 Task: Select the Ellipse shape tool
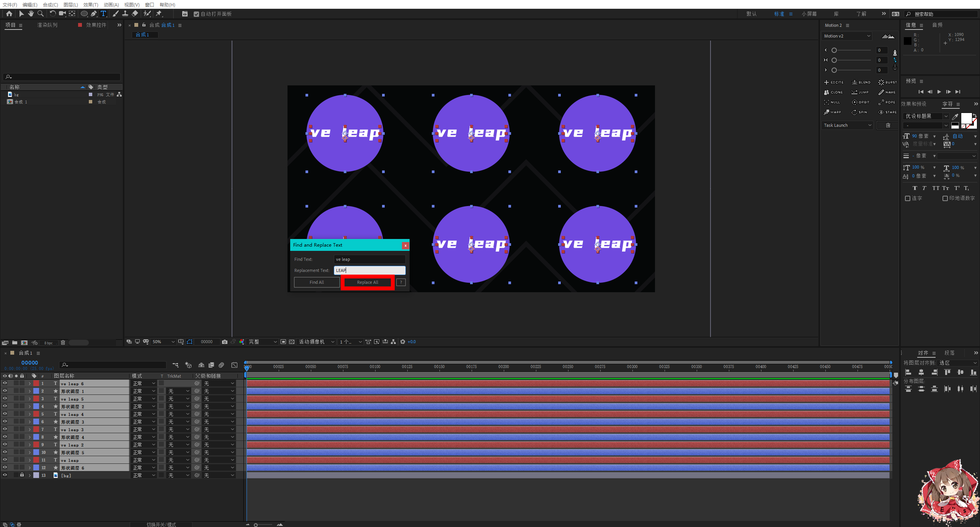pyautogui.click(x=84, y=14)
